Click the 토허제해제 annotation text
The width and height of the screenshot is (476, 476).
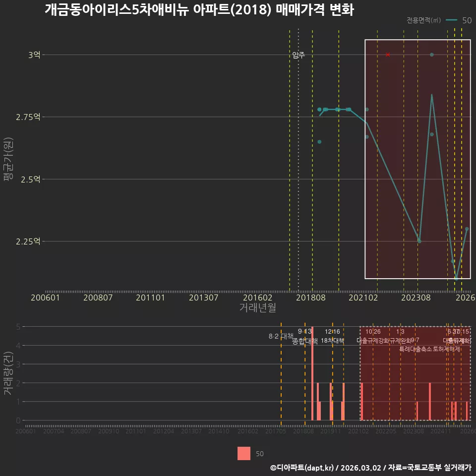447,349
